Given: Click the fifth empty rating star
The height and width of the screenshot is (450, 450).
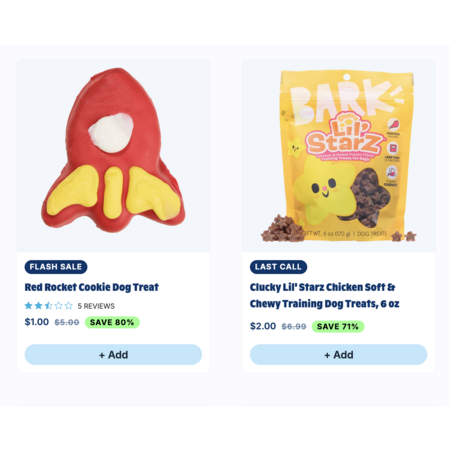Looking at the screenshot, I should tap(69, 305).
